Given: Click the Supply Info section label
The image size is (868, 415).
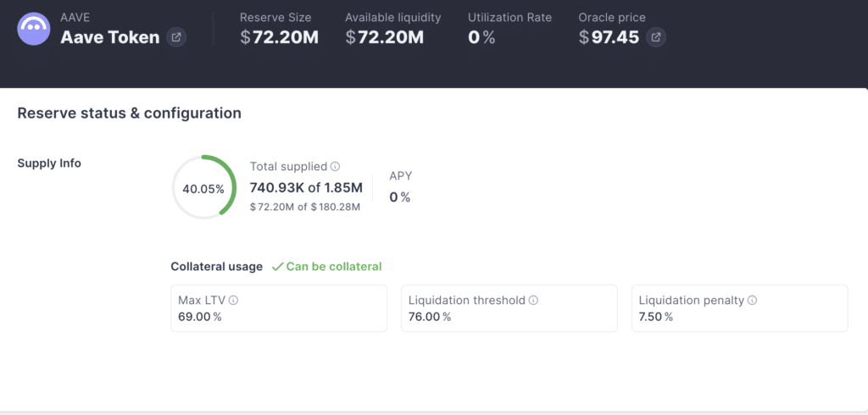Looking at the screenshot, I should 49,163.
